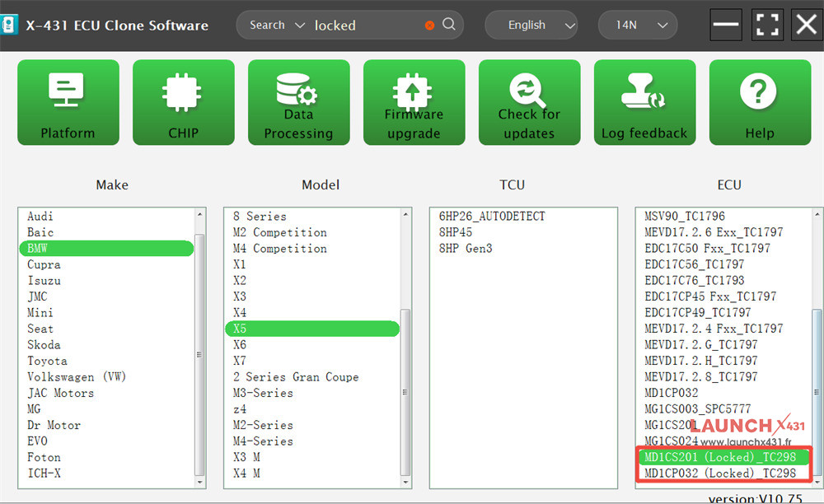Click the search magnifier icon

[x=449, y=24]
